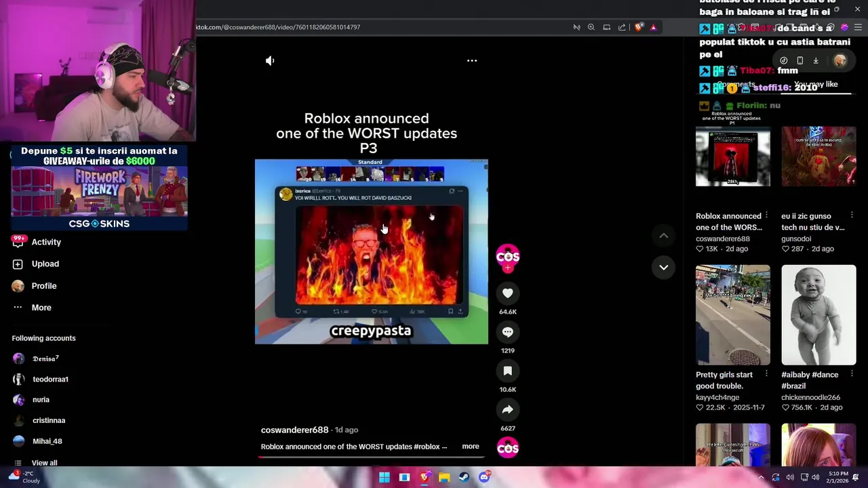This screenshot has height=488, width=868.
Task: Show hidden system tray icons
Action: pos(761,477)
